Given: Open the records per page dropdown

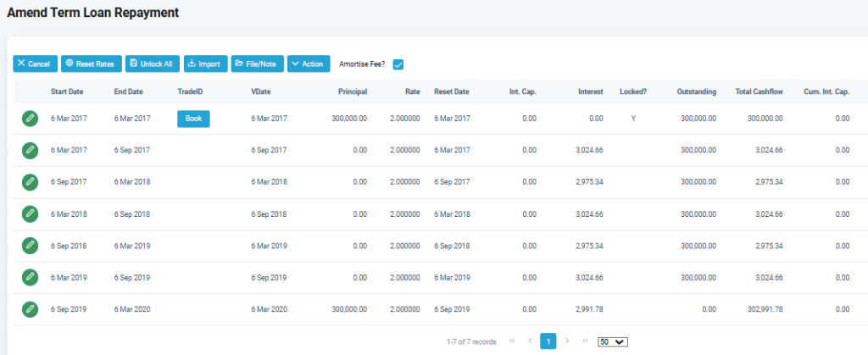Looking at the screenshot, I should pyautogui.click(x=612, y=342).
